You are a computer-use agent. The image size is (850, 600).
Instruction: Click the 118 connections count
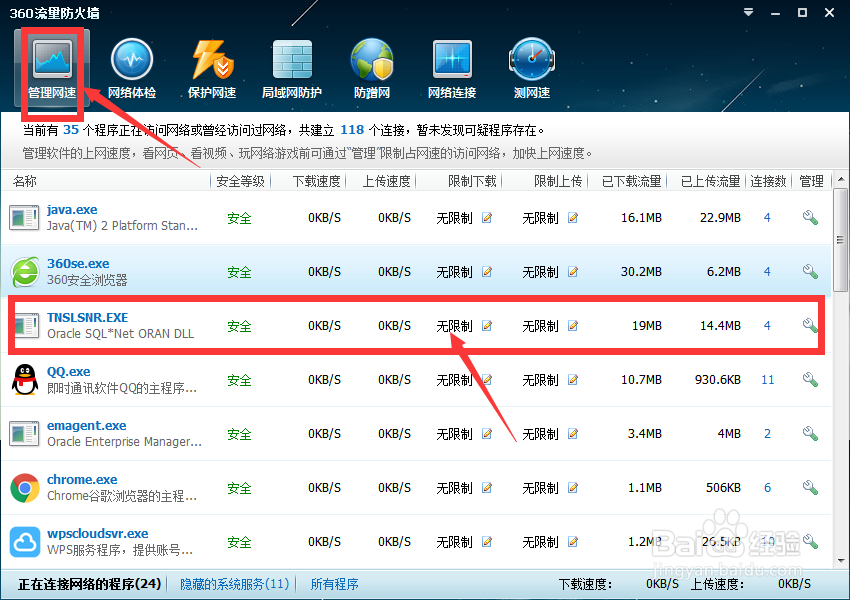coord(352,130)
